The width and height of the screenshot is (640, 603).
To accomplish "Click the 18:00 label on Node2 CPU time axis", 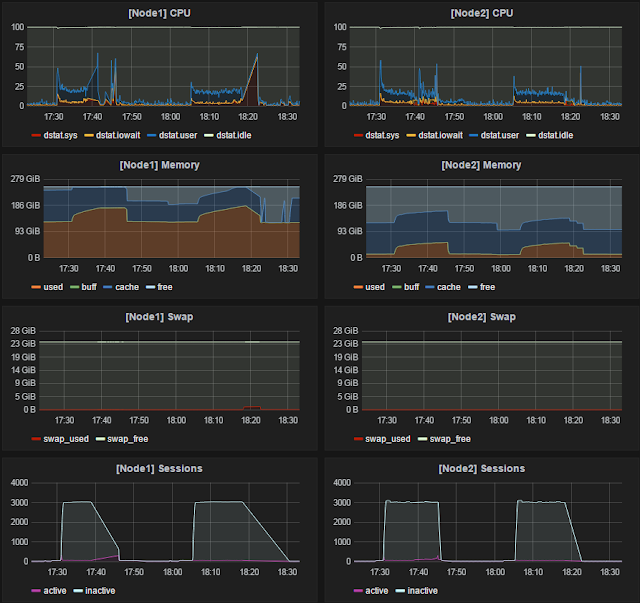I will point(493,117).
